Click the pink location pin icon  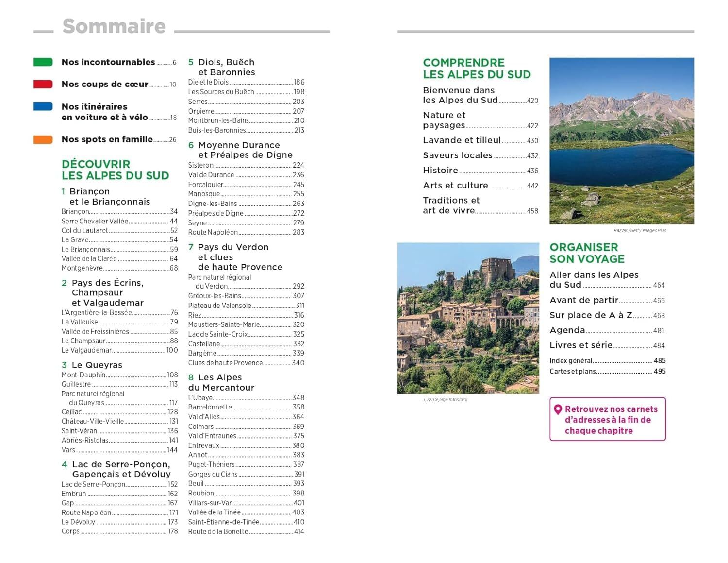tap(559, 409)
